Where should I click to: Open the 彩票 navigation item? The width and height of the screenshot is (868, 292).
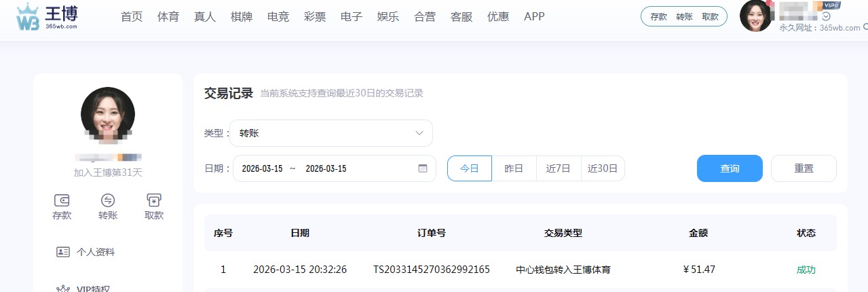click(x=315, y=17)
